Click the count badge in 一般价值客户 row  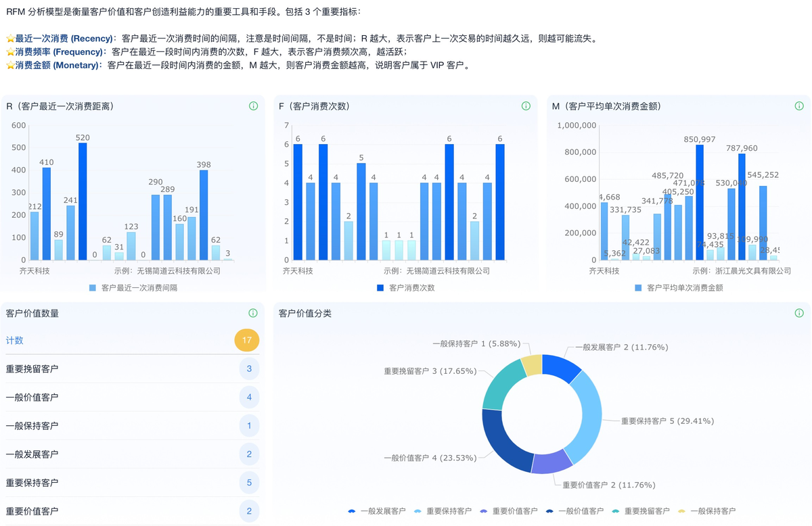tap(249, 397)
